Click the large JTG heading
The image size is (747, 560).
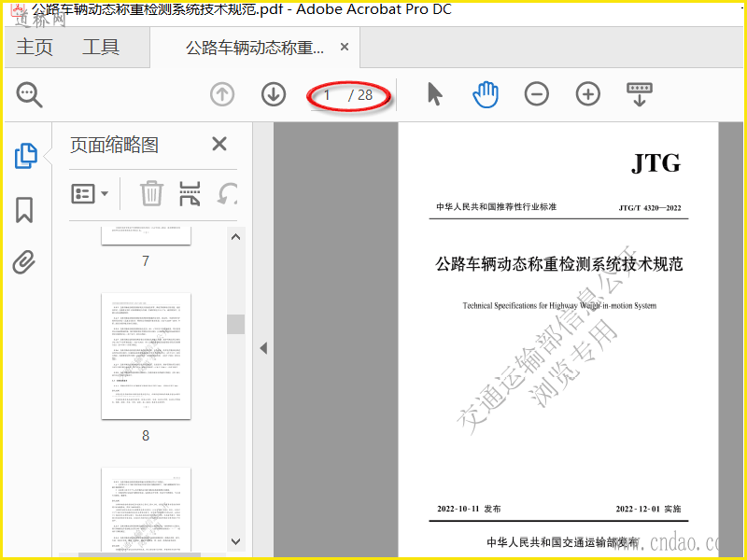coord(656,163)
